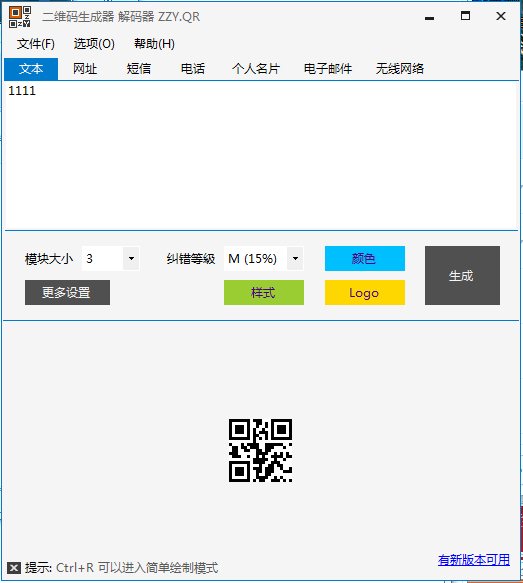Maximize the ZZY.QR window
523x583 pixels.
(x=465, y=16)
